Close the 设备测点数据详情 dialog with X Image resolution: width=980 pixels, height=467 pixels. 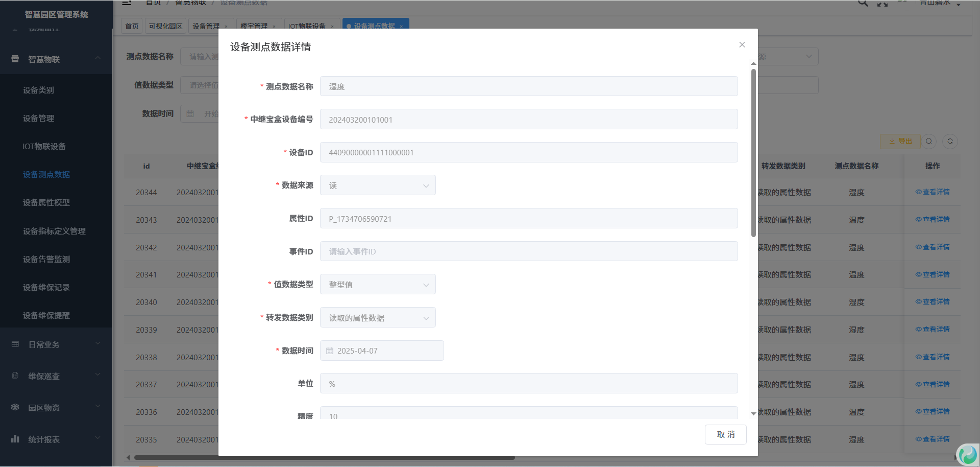pyautogui.click(x=742, y=45)
